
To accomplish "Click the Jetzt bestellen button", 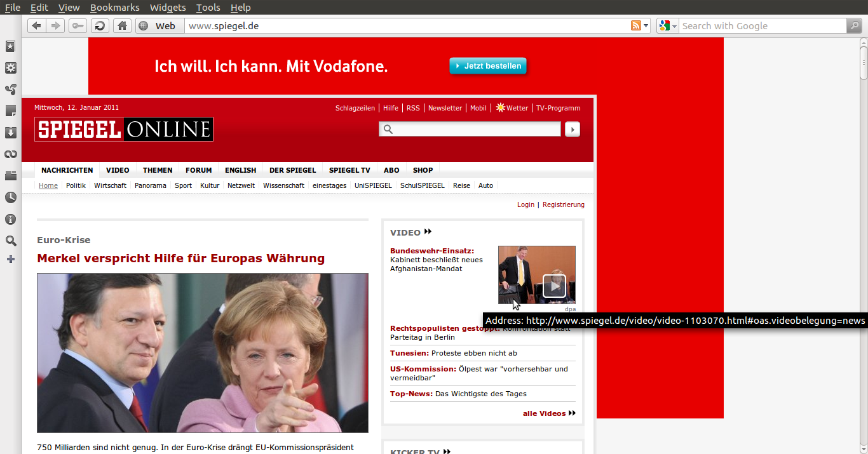I will click(x=488, y=66).
